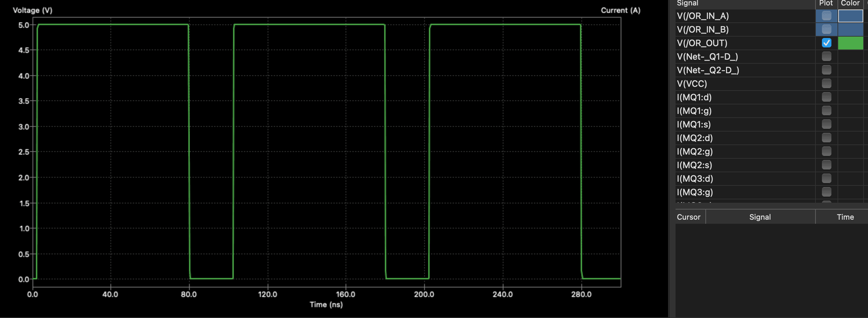Plot the V(VCC) signal
The image size is (868, 318).
click(826, 84)
